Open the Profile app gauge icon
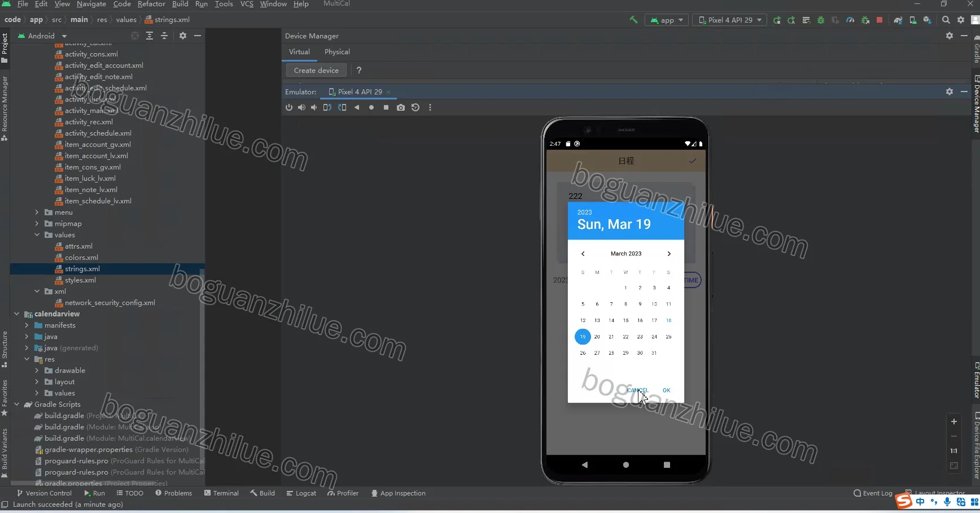This screenshot has height=513, width=980. point(850,20)
